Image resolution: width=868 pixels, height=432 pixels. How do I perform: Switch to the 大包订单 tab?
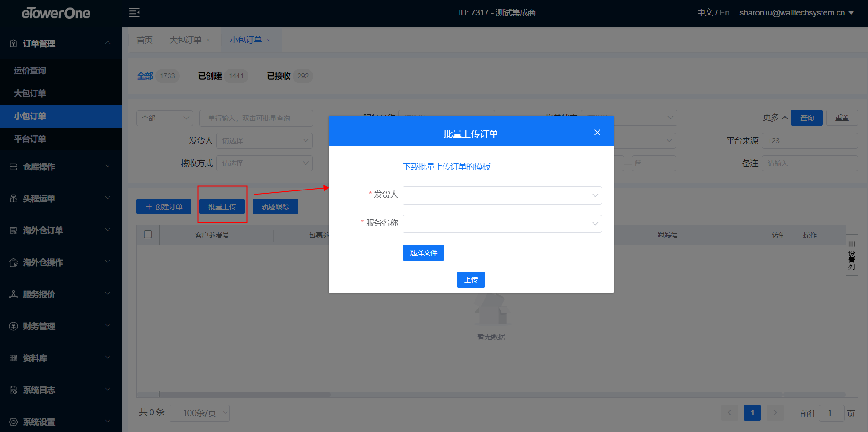(185, 40)
